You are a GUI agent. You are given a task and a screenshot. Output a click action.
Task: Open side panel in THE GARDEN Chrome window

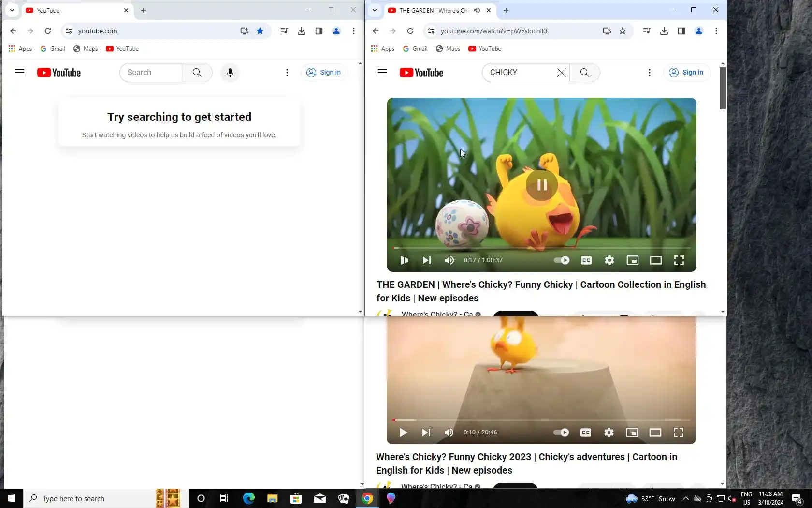(x=681, y=31)
